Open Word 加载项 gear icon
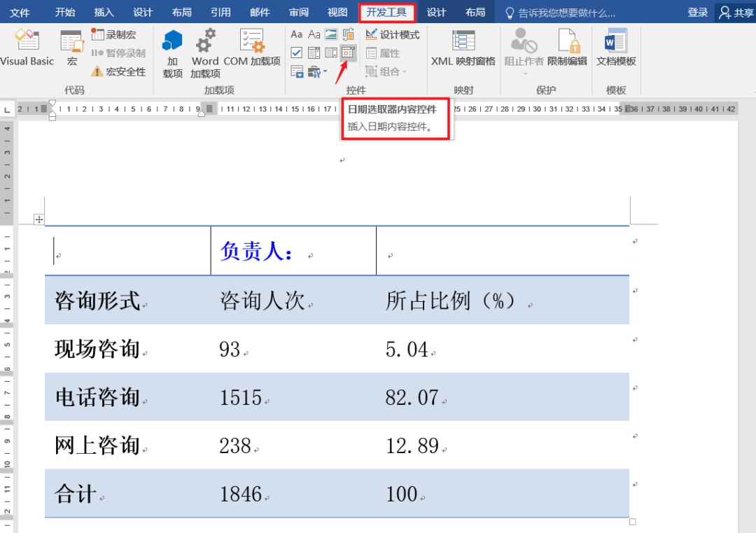Screen dimensions: 756x533 pyautogui.click(x=205, y=53)
